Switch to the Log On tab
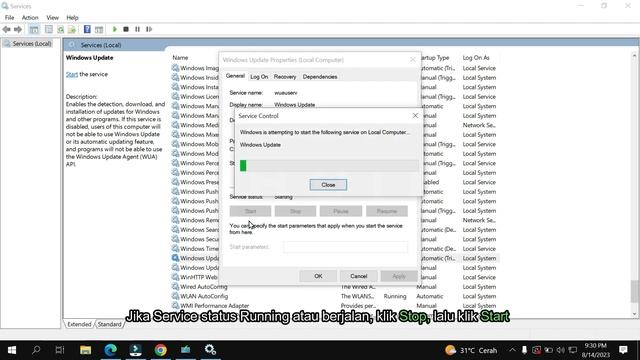Viewport: 640px width, 360px height. tap(259, 77)
